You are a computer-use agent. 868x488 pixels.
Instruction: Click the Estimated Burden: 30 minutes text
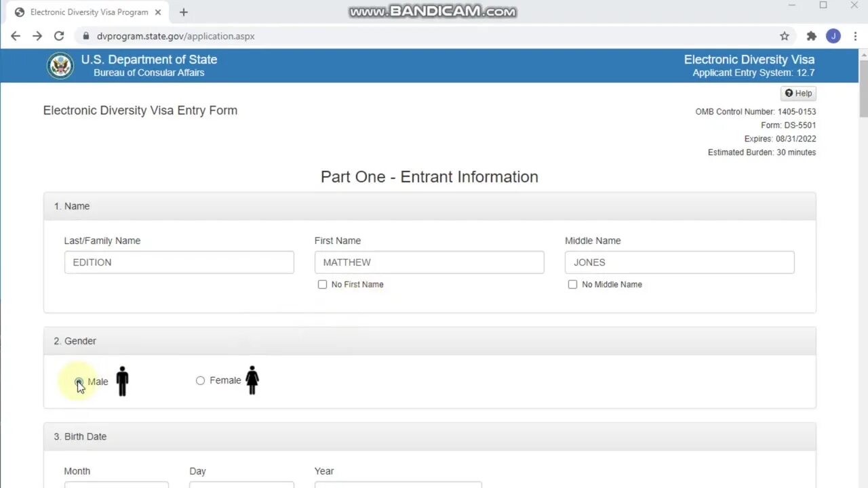pyautogui.click(x=762, y=152)
